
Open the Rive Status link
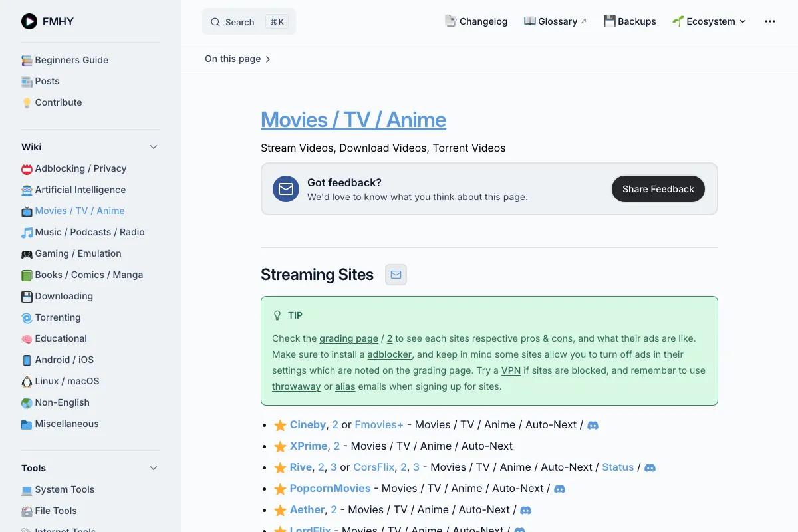(618, 467)
